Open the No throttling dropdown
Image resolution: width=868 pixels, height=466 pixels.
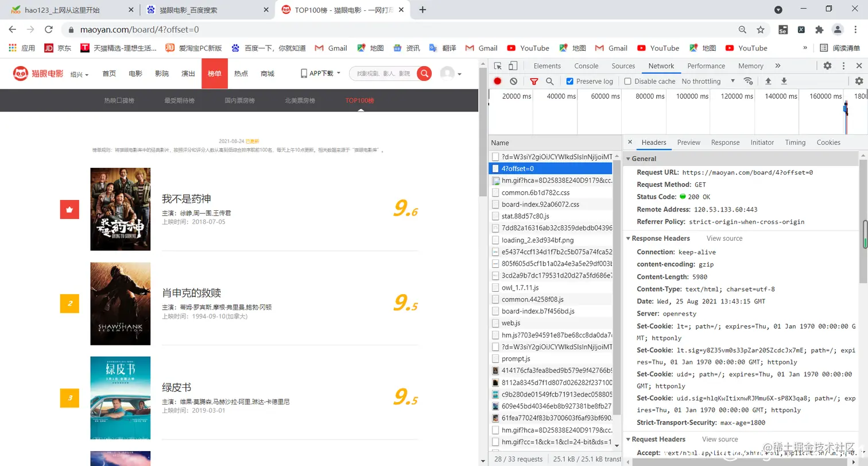[708, 81]
